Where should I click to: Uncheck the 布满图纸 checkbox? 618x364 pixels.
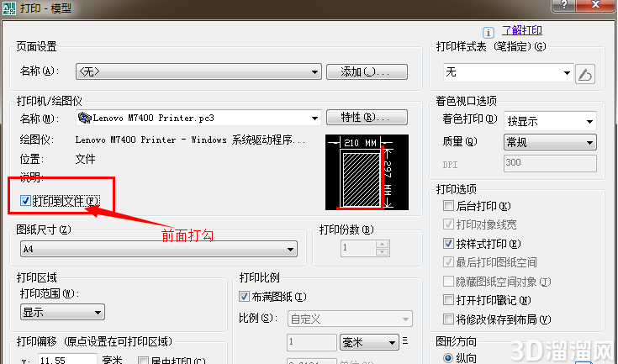(x=244, y=296)
